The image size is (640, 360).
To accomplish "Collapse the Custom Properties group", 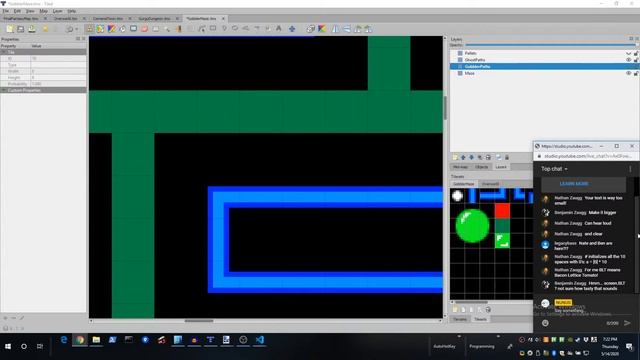I will (x=3, y=90).
